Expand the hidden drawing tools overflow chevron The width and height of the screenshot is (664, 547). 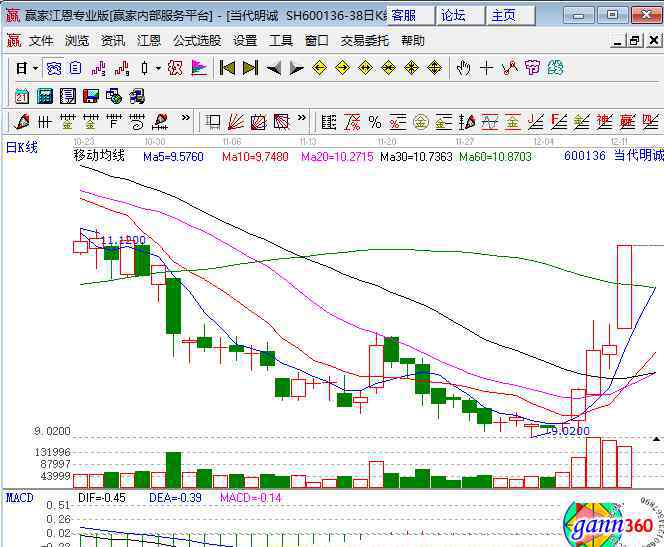(x=185, y=122)
